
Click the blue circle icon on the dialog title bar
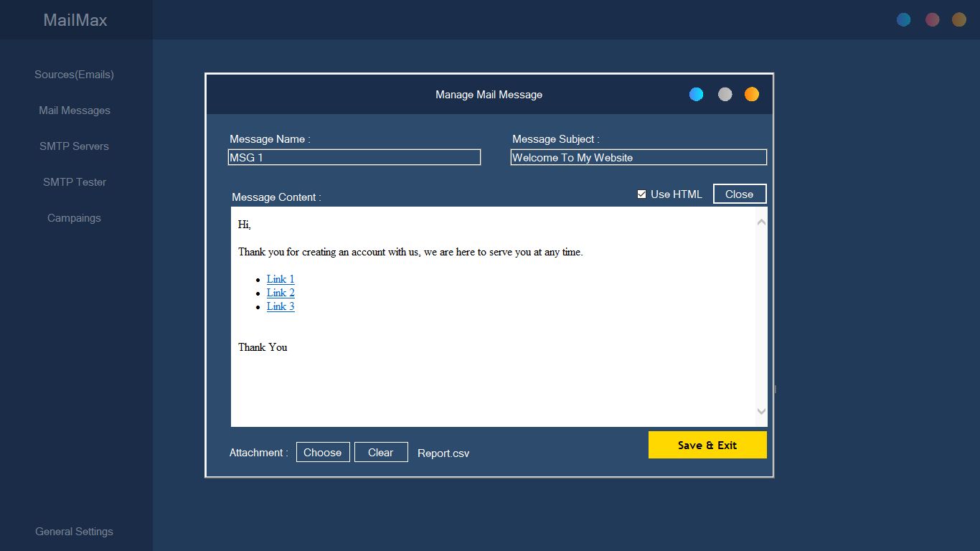click(696, 94)
